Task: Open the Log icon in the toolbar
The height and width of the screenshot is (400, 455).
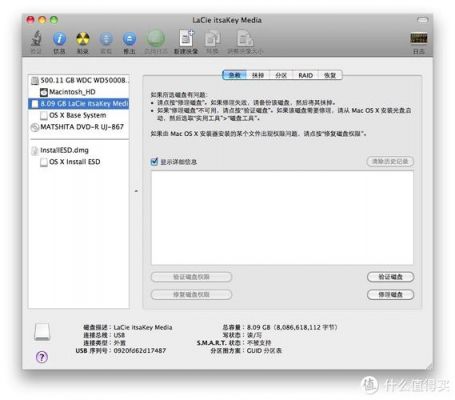Action: pos(419,38)
